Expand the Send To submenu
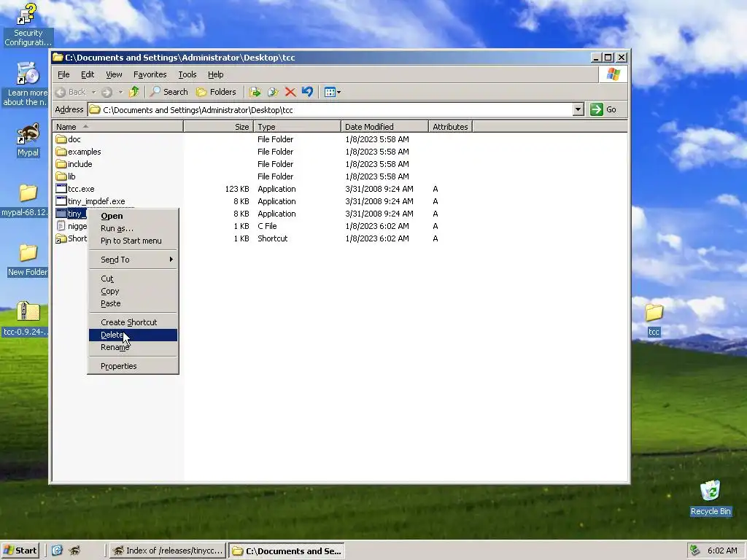This screenshot has width=747, height=560. coord(133,260)
